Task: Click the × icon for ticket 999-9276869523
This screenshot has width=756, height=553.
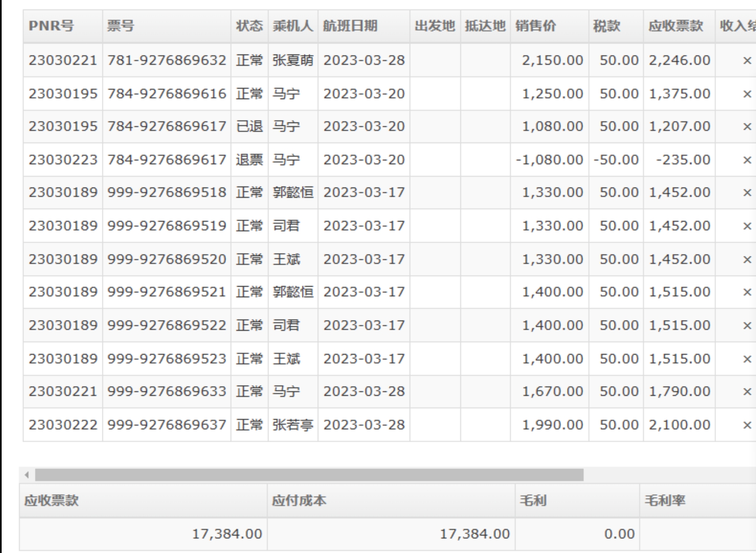Action: 747,359
